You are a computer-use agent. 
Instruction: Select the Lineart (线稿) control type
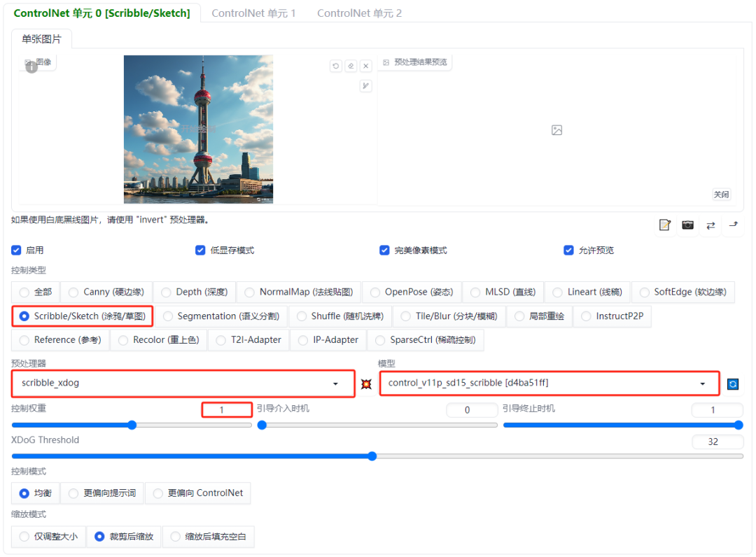[587, 292]
